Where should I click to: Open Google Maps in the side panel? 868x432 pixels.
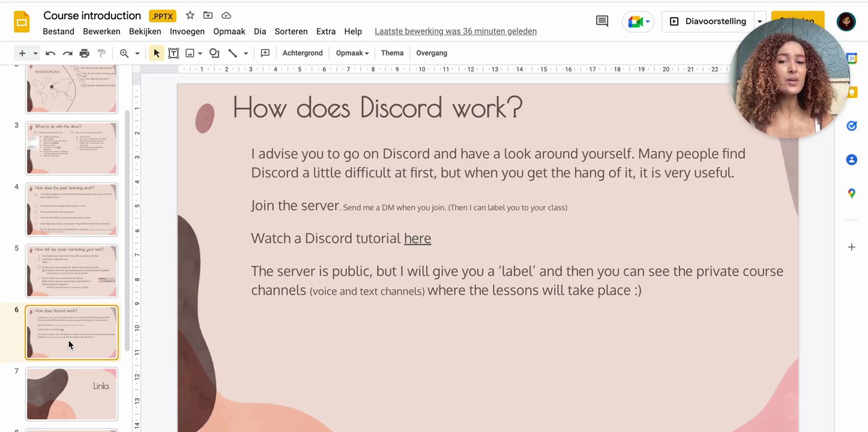coord(852,193)
